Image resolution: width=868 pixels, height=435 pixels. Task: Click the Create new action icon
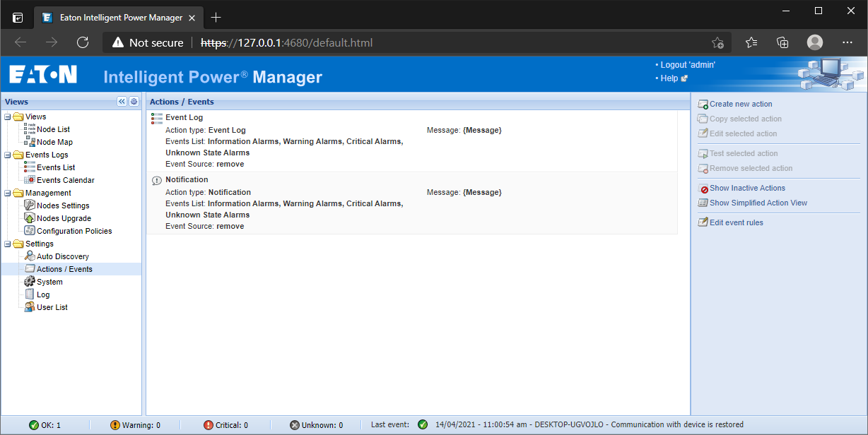703,104
